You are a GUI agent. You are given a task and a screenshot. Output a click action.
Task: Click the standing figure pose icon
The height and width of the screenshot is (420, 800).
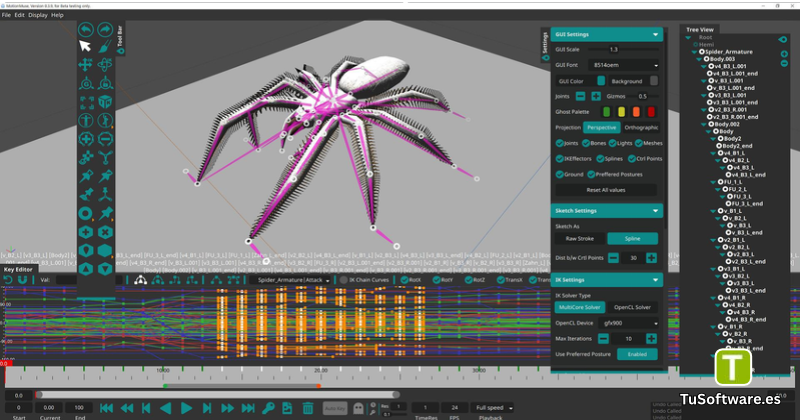pos(86,120)
